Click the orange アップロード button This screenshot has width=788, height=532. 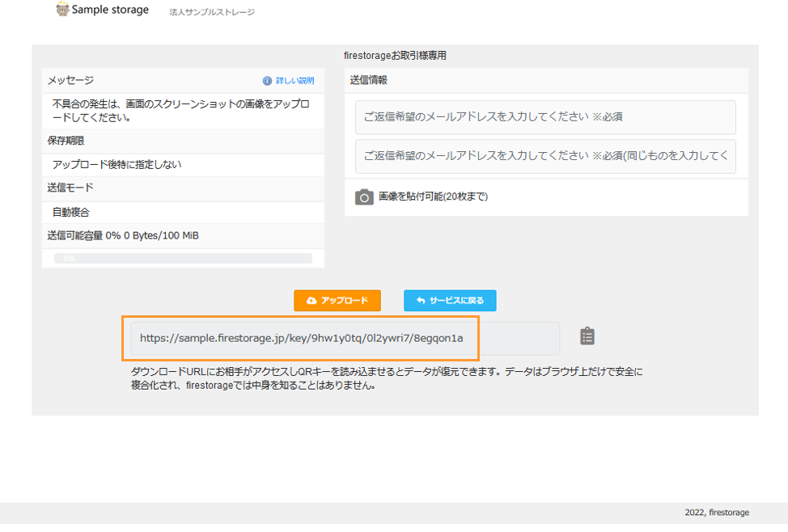pos(337,301)
